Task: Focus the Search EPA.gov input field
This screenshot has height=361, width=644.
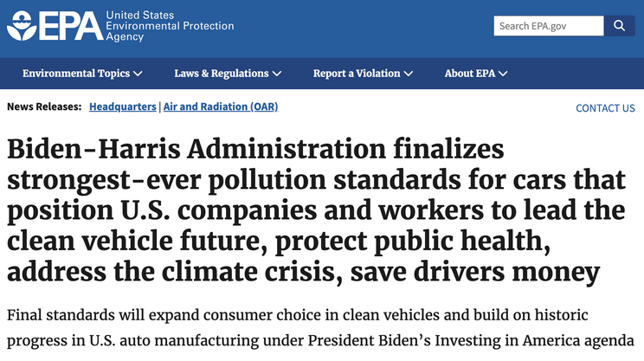Action: point(549,26)
